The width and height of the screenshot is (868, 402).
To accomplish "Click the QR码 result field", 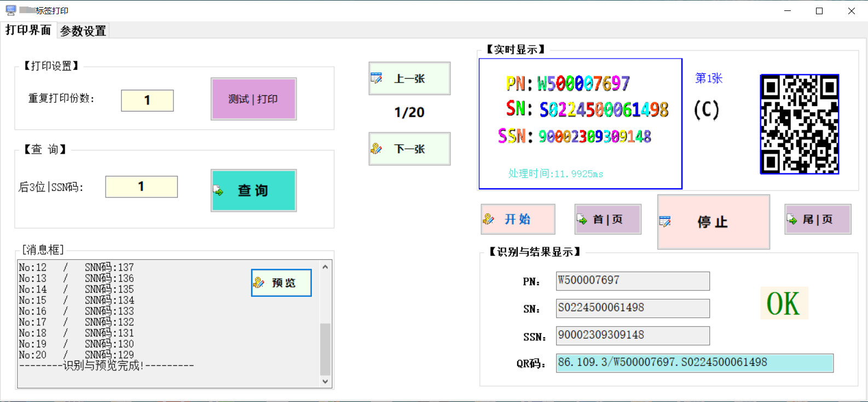I will [x=695, y=363].
